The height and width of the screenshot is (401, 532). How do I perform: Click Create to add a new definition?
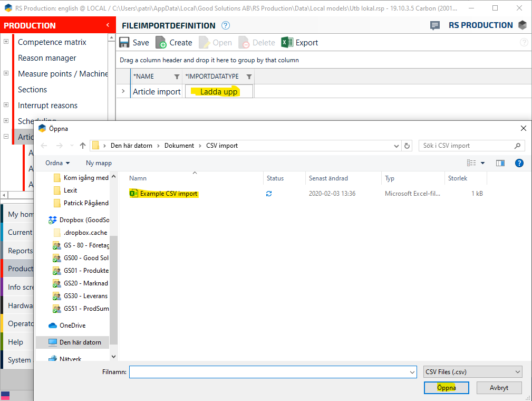pos(175,43)
